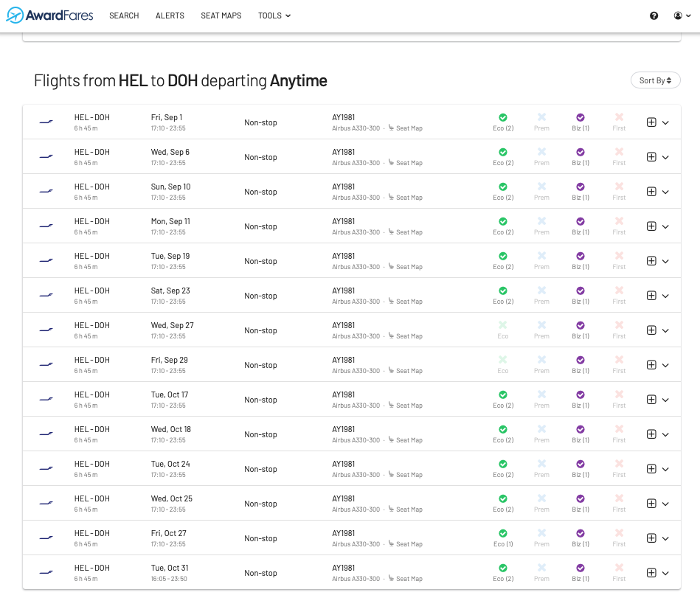The width and height of the screenshot is (700, 598).
Task: Open the Sort By dropdown
Action: point(655,80)
